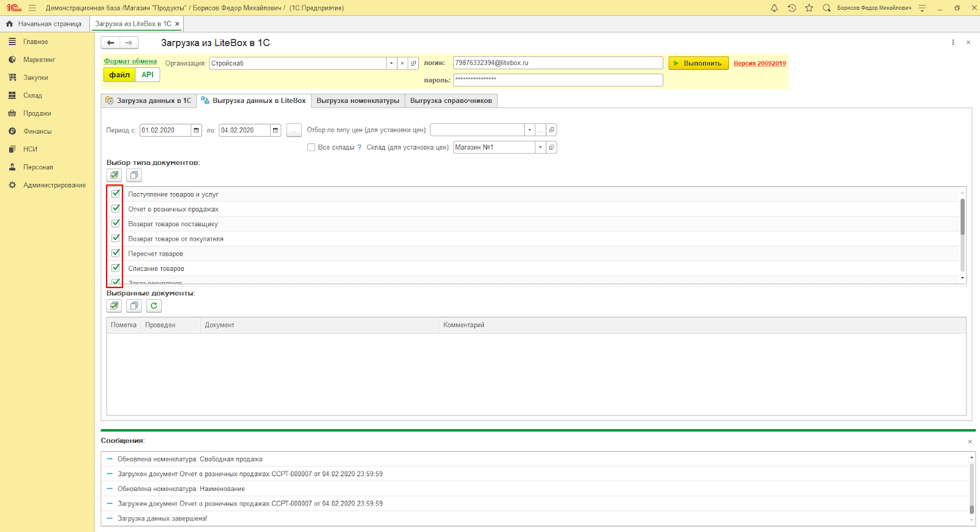Clear the Организация field with x
Viewport: 980px width, 532px height.
click(402, 63)
